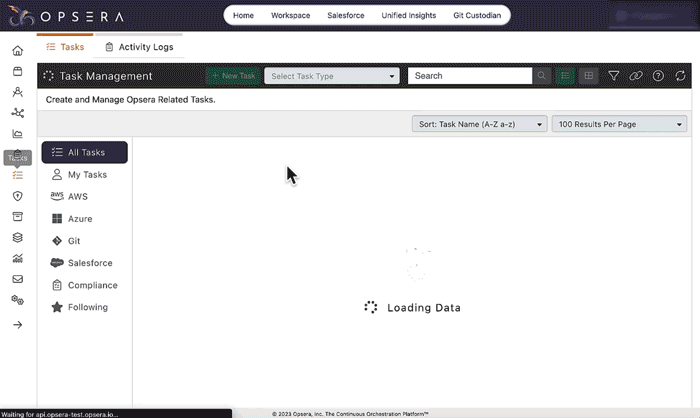Image resolution: width=700 pixels, height=418 pixels.
Task: Select Following task filter
Action: (84, 307)
